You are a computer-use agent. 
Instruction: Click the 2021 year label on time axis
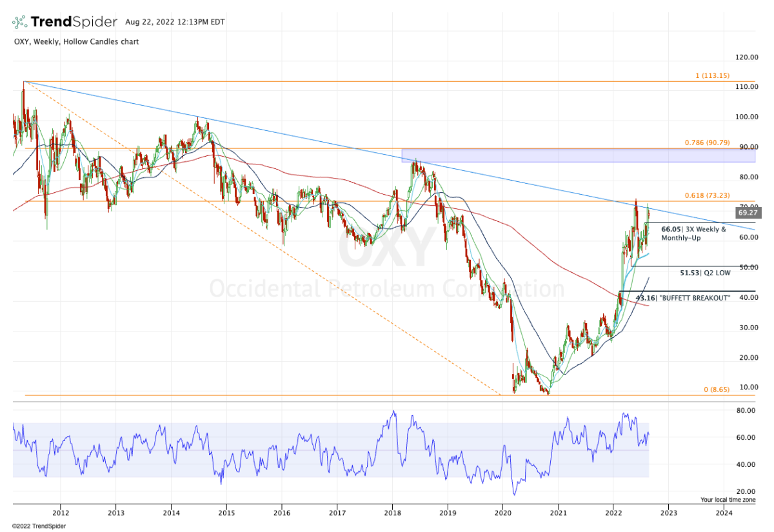pos(558,514)
